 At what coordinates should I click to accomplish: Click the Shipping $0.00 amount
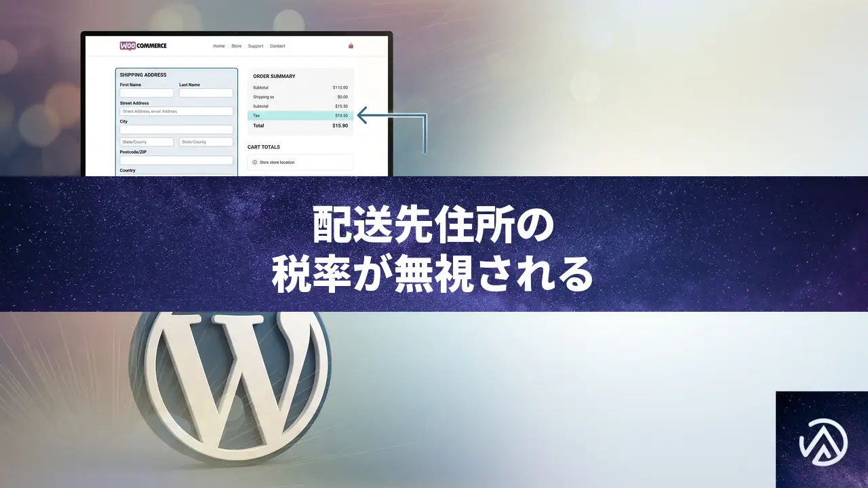coord(342,97)
